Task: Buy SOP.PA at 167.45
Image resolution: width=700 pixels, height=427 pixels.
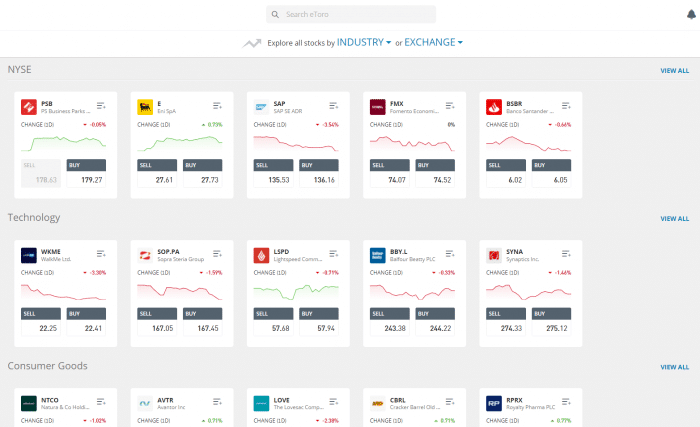Action: [x=202, y=322]
